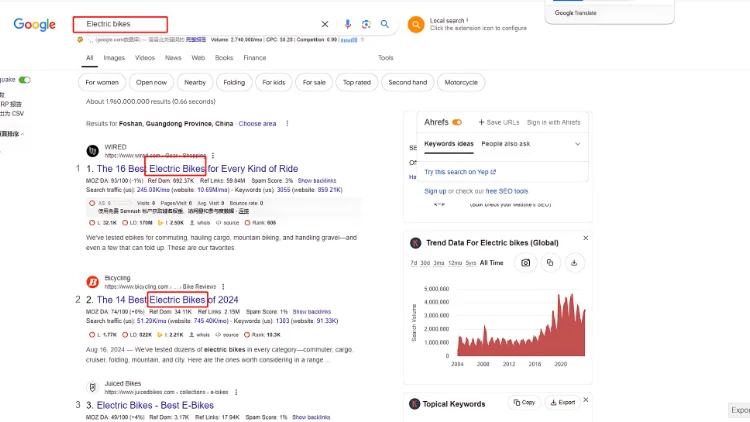Select the All results tab
The height and width of the screenshot is (422, 750).
point(89,58)
